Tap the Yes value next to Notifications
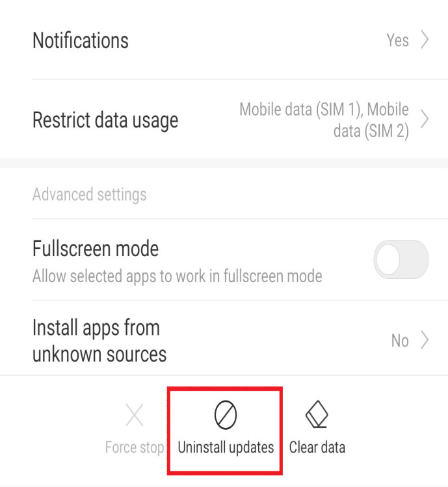Viewport: 448px width, 487px height. point(397,40)
